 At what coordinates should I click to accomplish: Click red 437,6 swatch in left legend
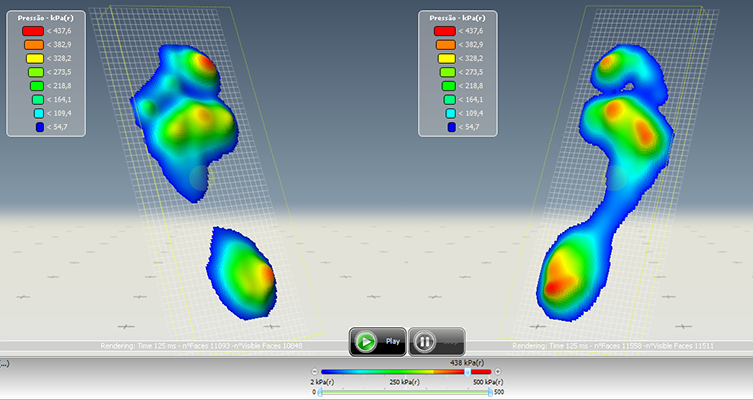(33, 31)
